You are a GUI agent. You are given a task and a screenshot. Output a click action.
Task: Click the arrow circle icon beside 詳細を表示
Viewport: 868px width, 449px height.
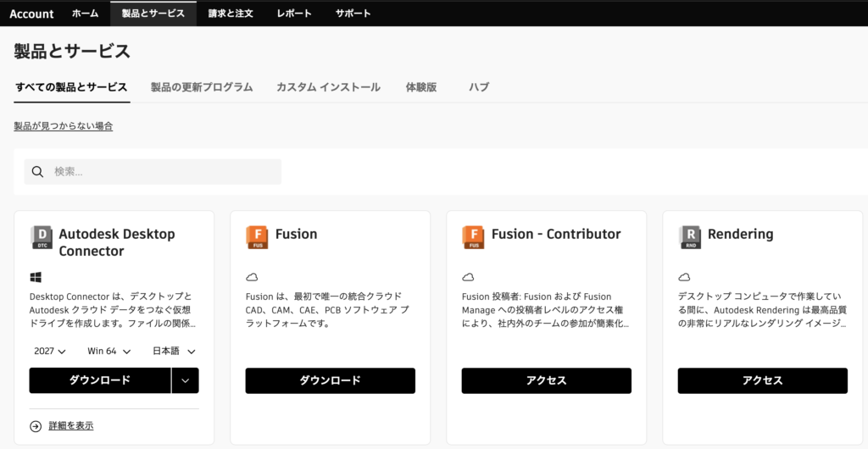tap(36, 426)
